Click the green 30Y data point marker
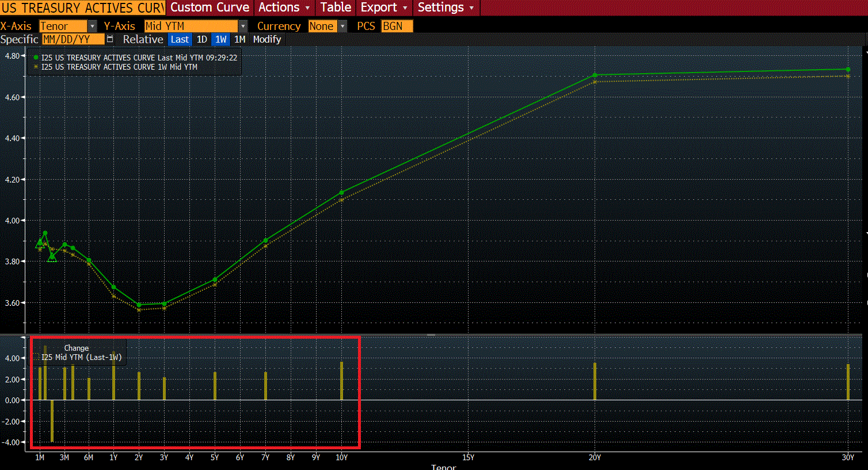Screen dimensions: 868x470 (848, 70)
